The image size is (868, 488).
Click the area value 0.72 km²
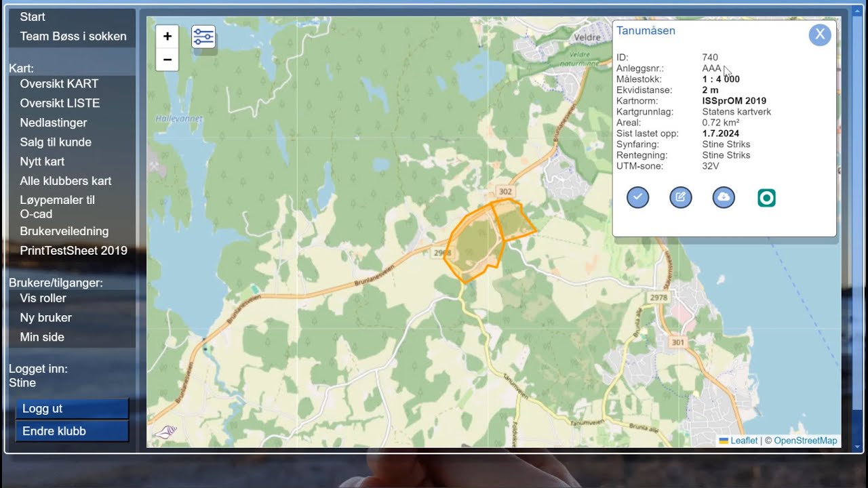click(721, 123)
